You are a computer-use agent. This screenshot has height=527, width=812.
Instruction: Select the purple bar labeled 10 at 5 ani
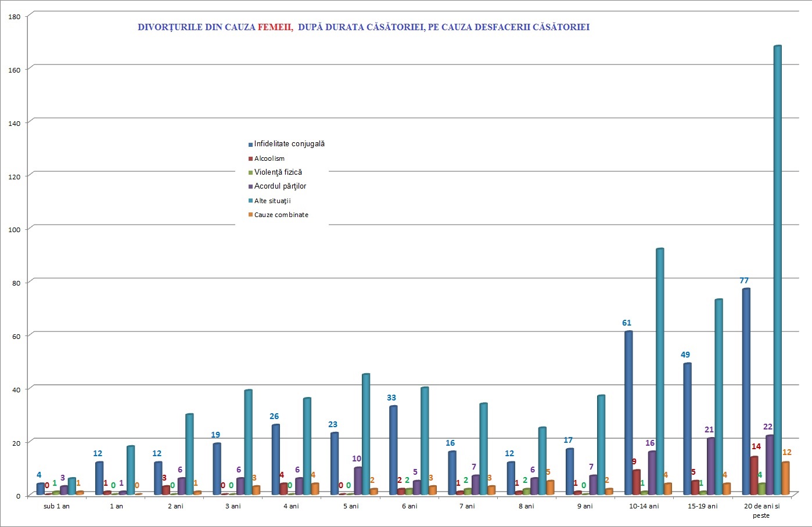358,481
